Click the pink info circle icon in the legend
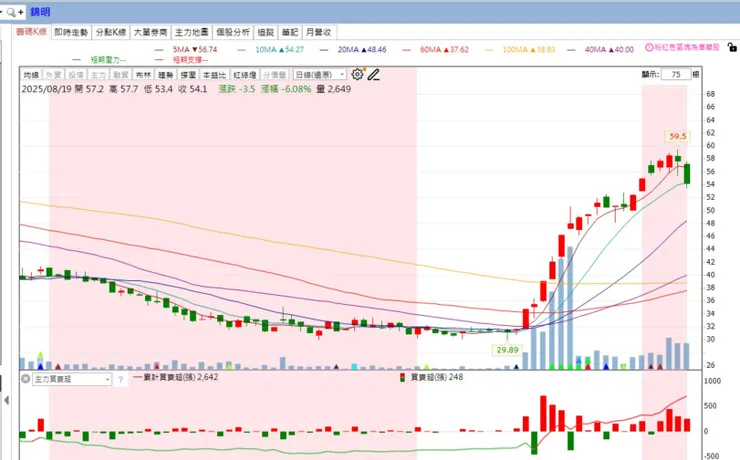The width and height of the screenshot is (740, 460). pyautogui.click(x=649, y=47)
